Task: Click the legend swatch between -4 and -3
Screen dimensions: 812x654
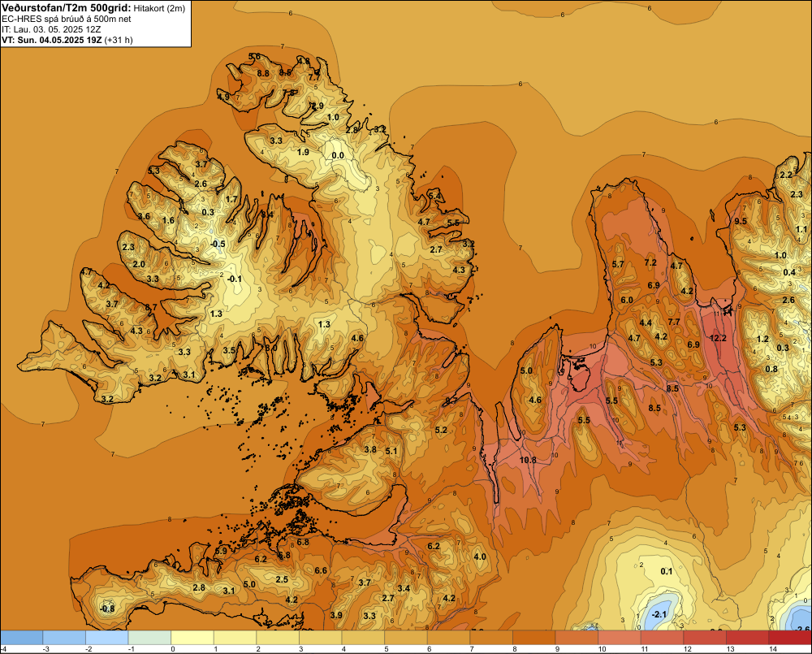Action: (22, 638)
